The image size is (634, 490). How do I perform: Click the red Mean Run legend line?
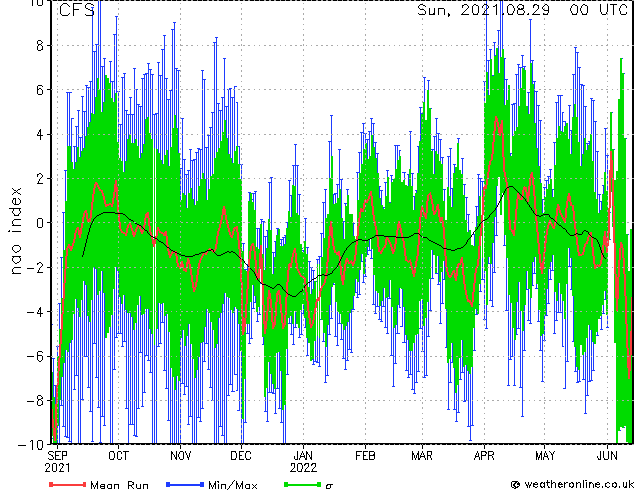68,484
